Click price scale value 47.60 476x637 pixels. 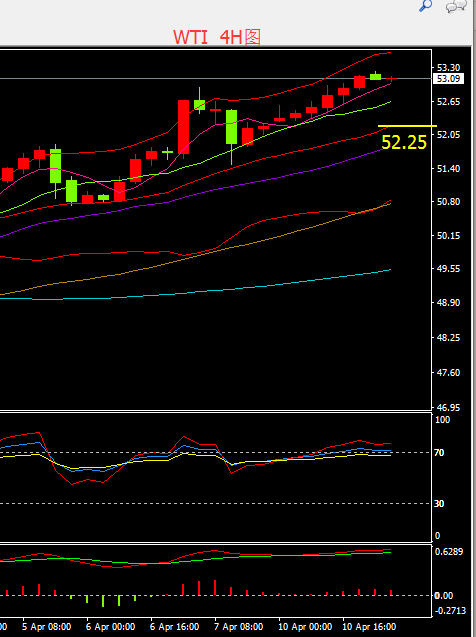448,373
